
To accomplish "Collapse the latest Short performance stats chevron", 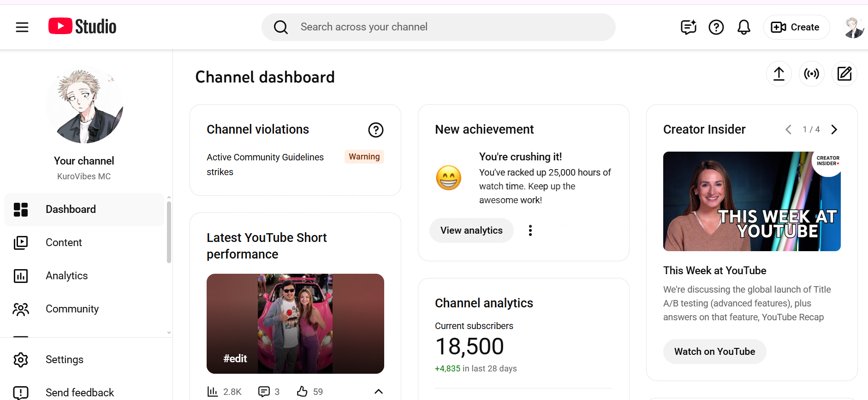I will point(378,391).
